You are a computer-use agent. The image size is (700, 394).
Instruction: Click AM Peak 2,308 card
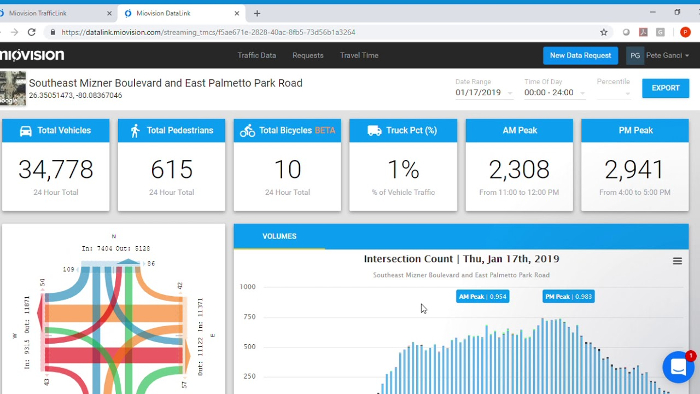tap(519, 165)
